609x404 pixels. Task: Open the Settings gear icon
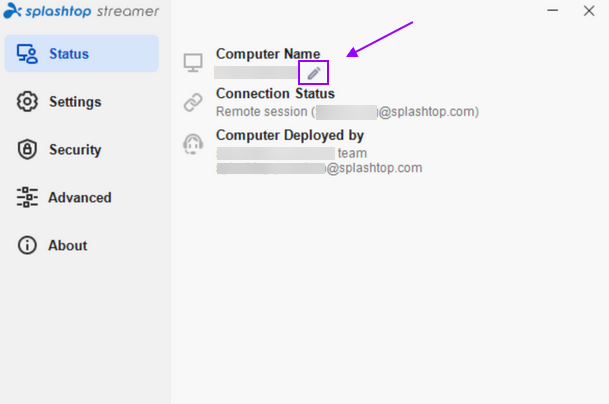pyautogui.click(x=27, y=101)
